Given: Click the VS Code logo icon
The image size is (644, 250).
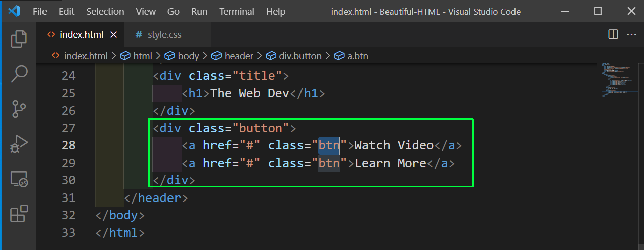Looking at the screenshot, I should click(x=14, y=11).
